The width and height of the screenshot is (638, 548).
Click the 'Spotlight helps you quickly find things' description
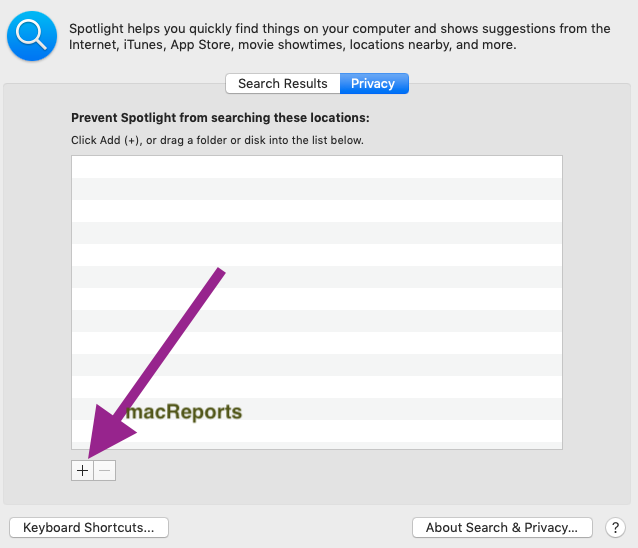pos(339,37)
